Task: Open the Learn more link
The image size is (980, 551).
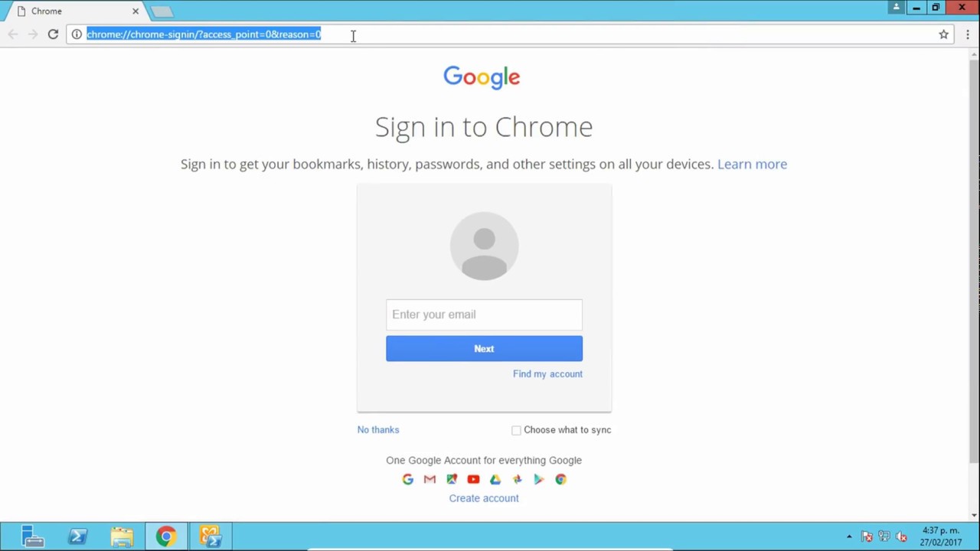Action: (752, 164)
